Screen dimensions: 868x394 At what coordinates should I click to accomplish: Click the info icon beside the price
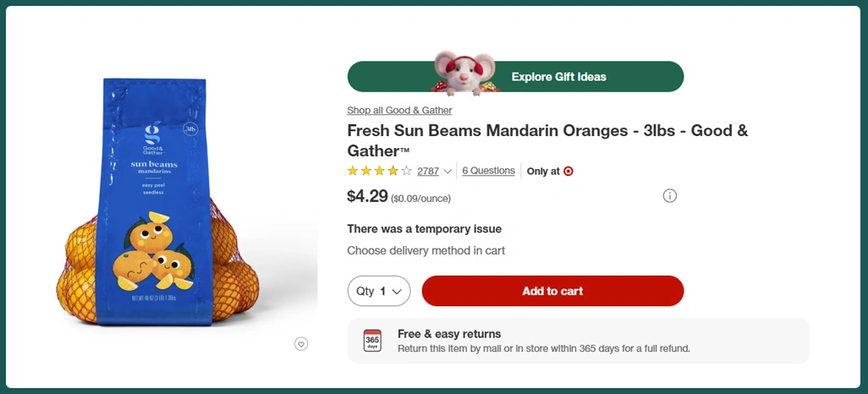(670, 196)
